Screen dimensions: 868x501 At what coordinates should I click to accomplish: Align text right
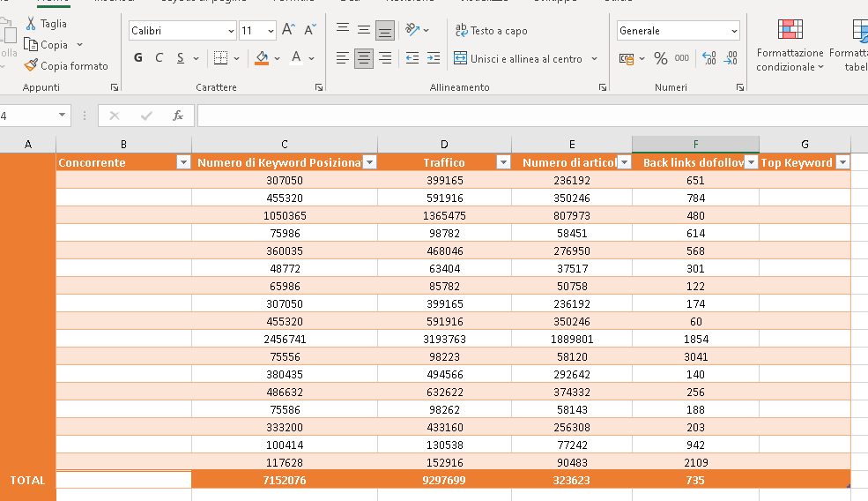pyautogui.click(x=385, y=57)
